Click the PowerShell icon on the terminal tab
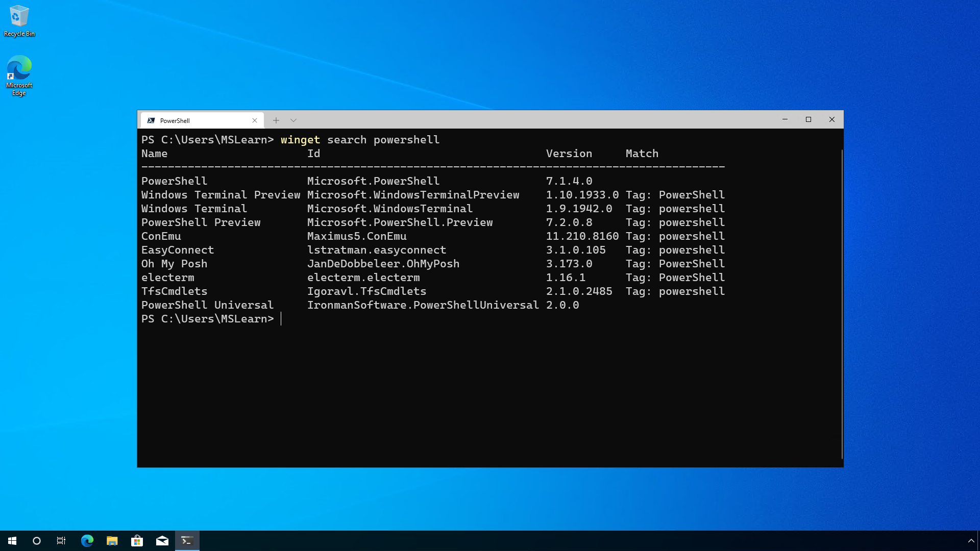The image size is (980, 551). pyautogui.click(x=151, y=120)
